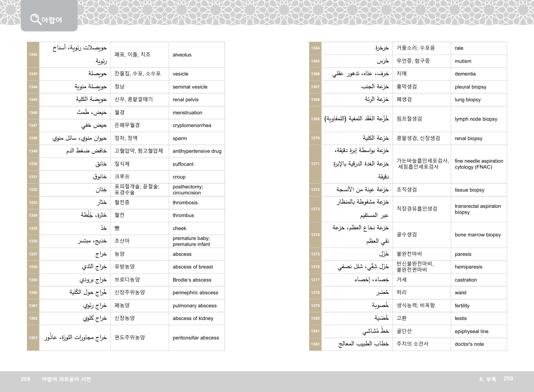Click the "peritonsillar abscess" term
The image size is (534, 392).
(x=196, y=338)
